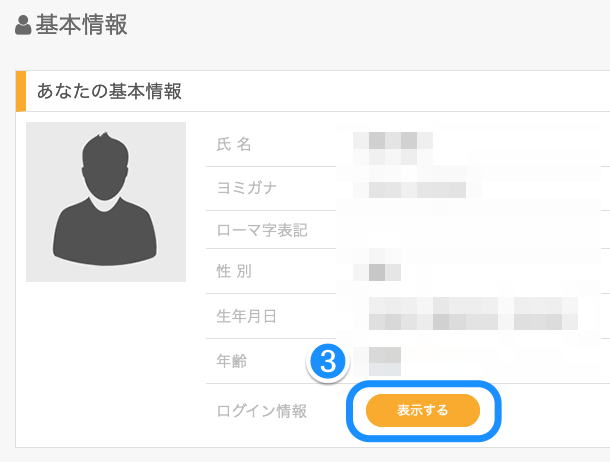Click the person icon beside 基本情報
Screen dimensions: 610x462
23,25
